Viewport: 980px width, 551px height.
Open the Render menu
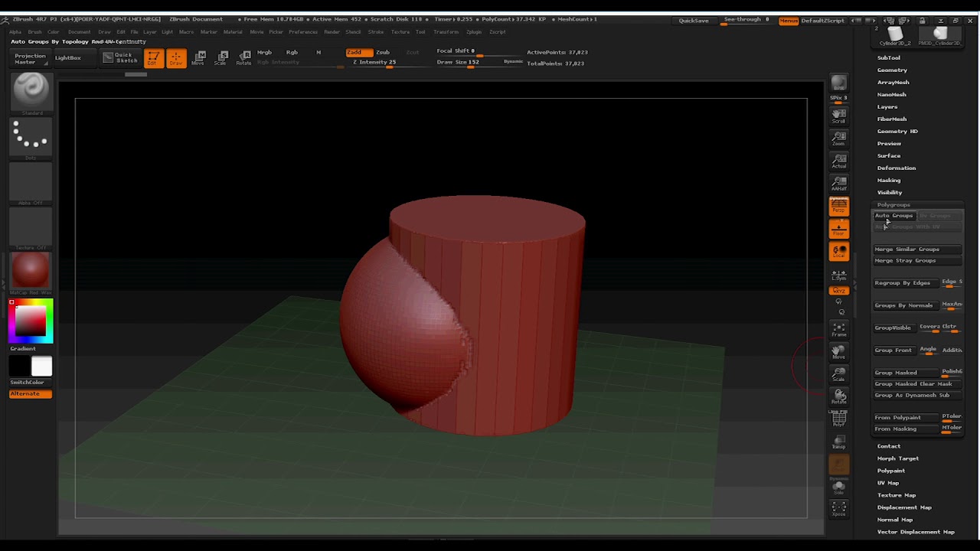pos(332,32)
